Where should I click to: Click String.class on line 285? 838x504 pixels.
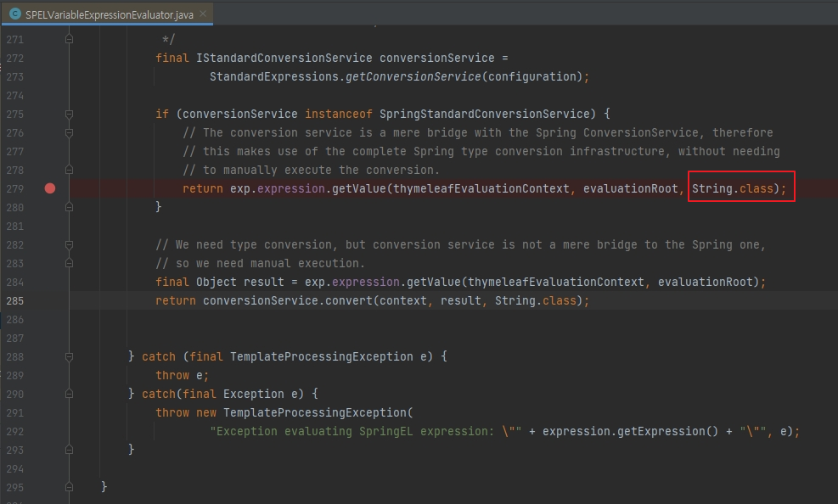pos(536,300)
